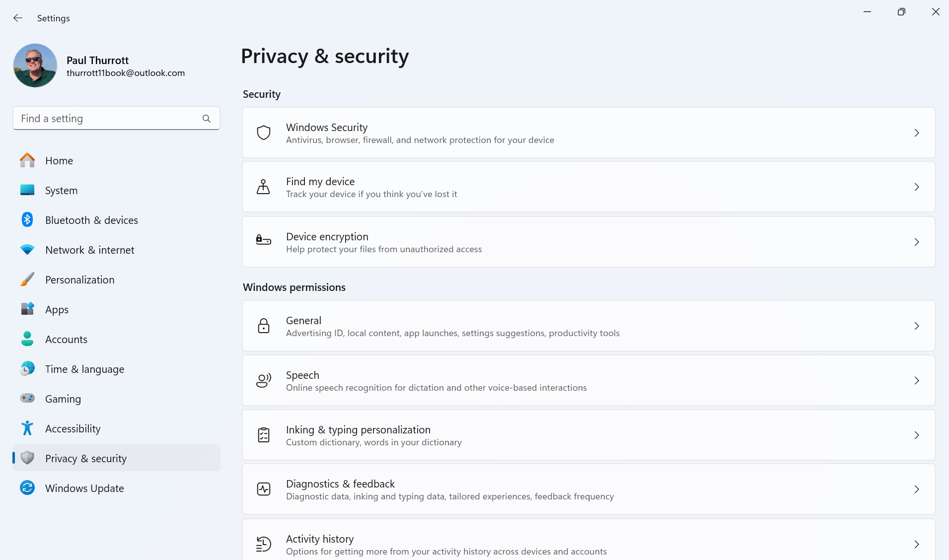Image resolution: width=949 pixels, height=560 pixels.
Task: Select Network & internet category
Action: [x=89, y=250]
